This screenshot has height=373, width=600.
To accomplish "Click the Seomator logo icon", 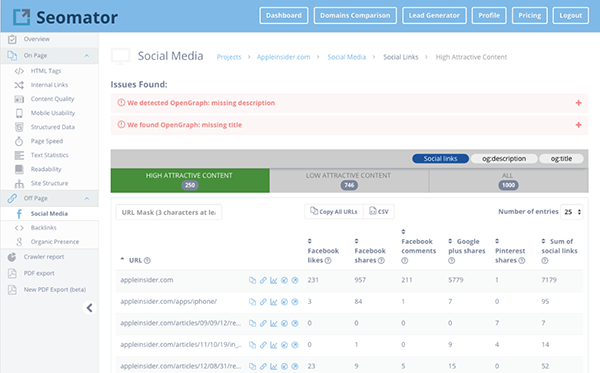I will 21,17.
